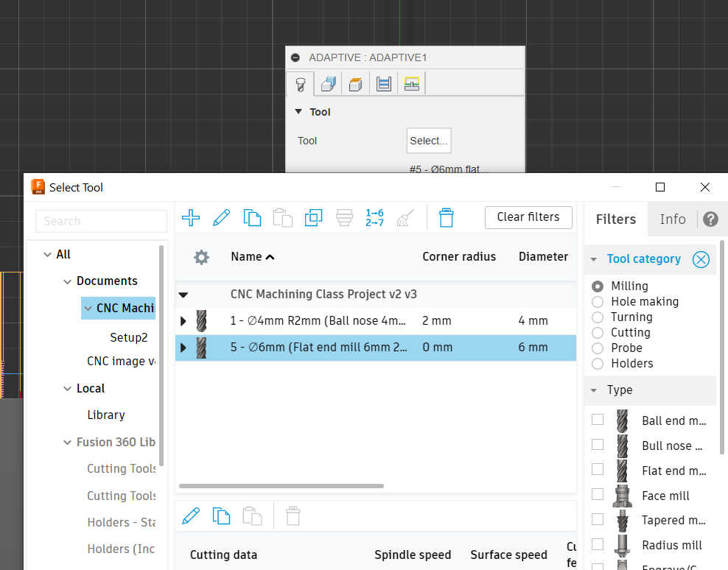
Task: Click the renumber tools 1-6 icon
Action: (374, 217)
